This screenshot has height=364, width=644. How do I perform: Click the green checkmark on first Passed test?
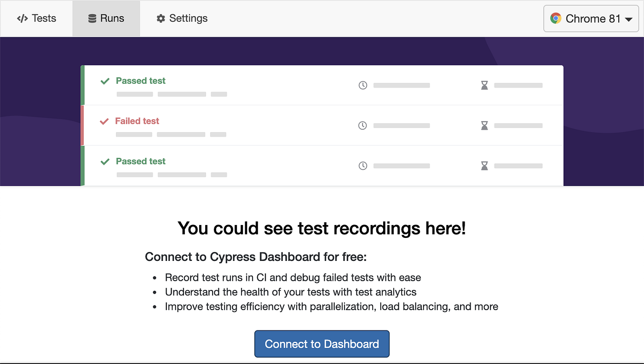click(x=105, y=81)
